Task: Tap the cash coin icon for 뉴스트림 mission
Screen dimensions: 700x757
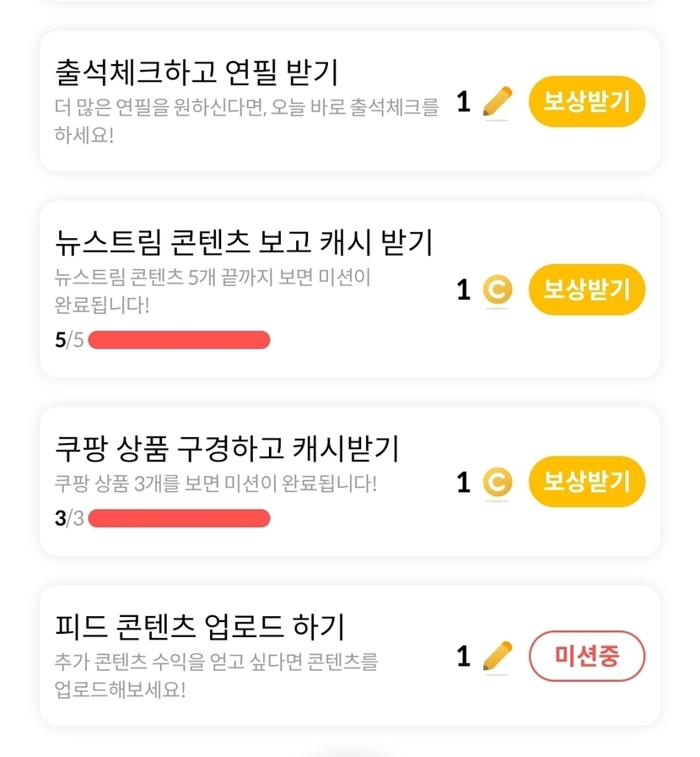Action: (498, 290)
